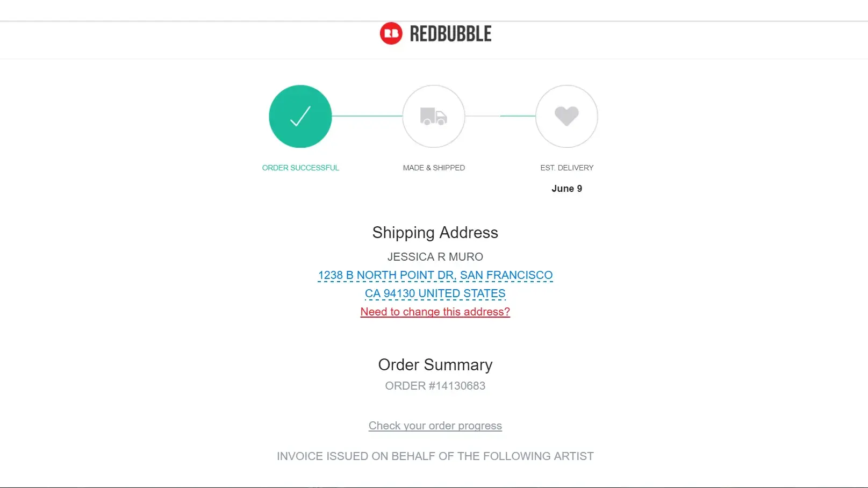868x488 pixels.
Task: Select the MADE & SHIPPED step label
Action: (x=434, y=168)
